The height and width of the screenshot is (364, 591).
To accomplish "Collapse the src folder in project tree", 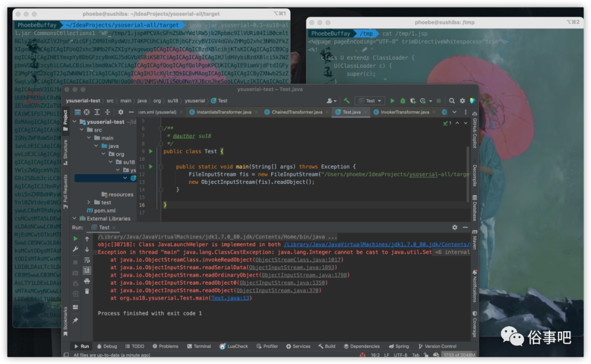I will (x=82, y=130).
